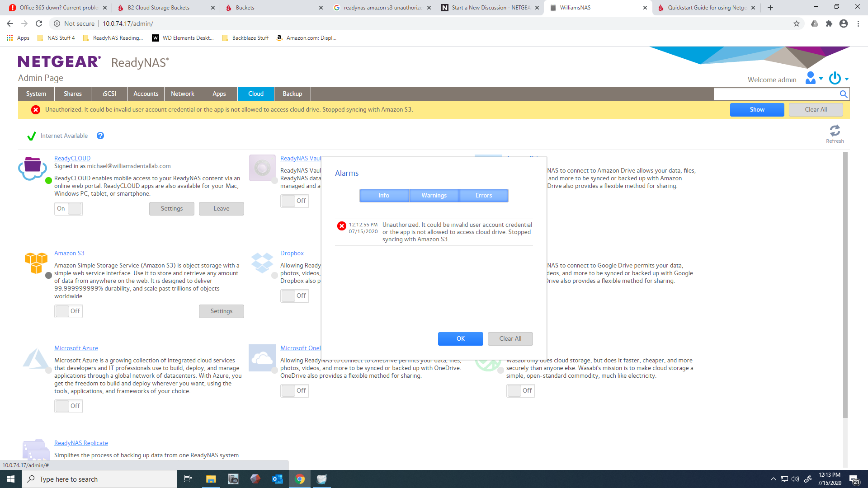Open Windows notification center
The width and height of the screenshot is (868, 488).
point(854,479)
